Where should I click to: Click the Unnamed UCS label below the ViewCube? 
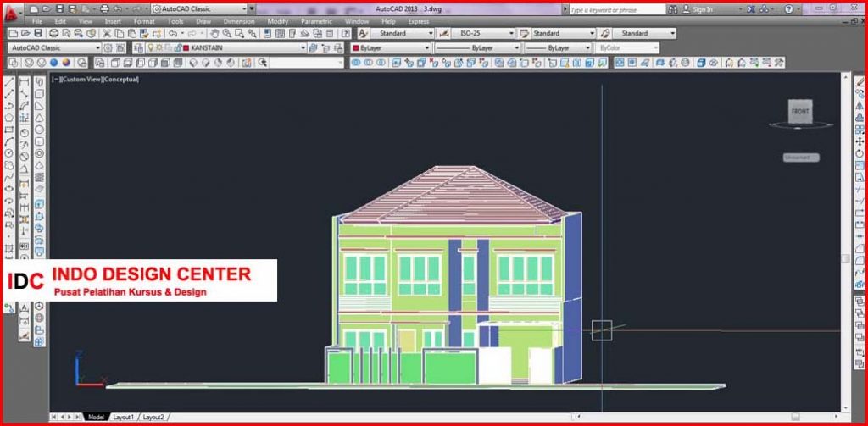pyautogui.click(x=801, y=158)
